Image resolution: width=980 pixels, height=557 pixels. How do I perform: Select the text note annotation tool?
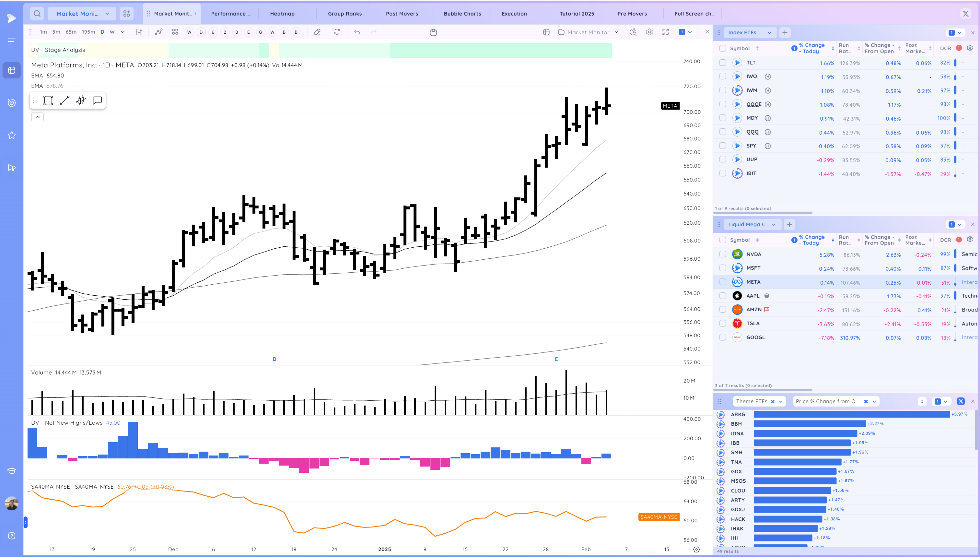coord(98,101)
